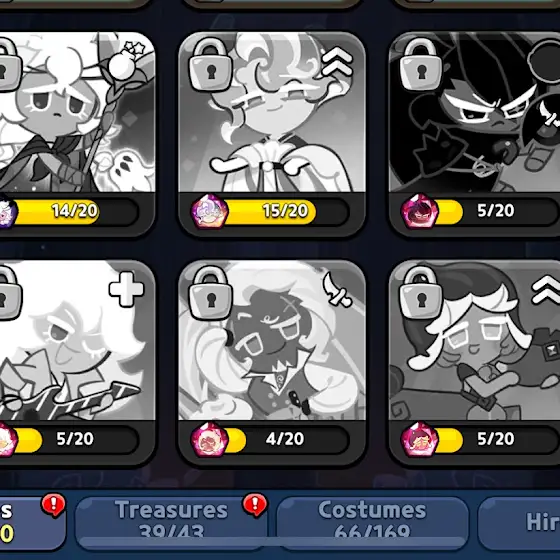
Task: Select the 14/20 yellow progress bar
Action: pyautogui.click(x=73, y=211)
